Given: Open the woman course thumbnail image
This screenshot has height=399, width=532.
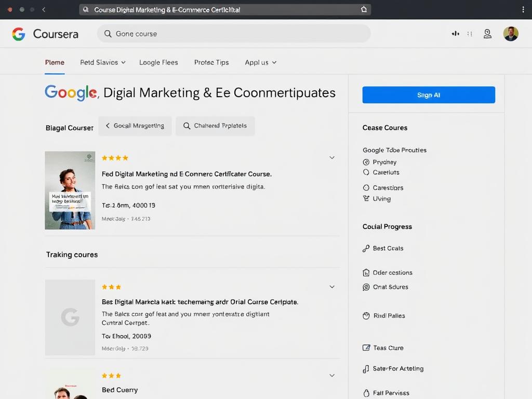Looking at the screenshot, I should (70, 190).
